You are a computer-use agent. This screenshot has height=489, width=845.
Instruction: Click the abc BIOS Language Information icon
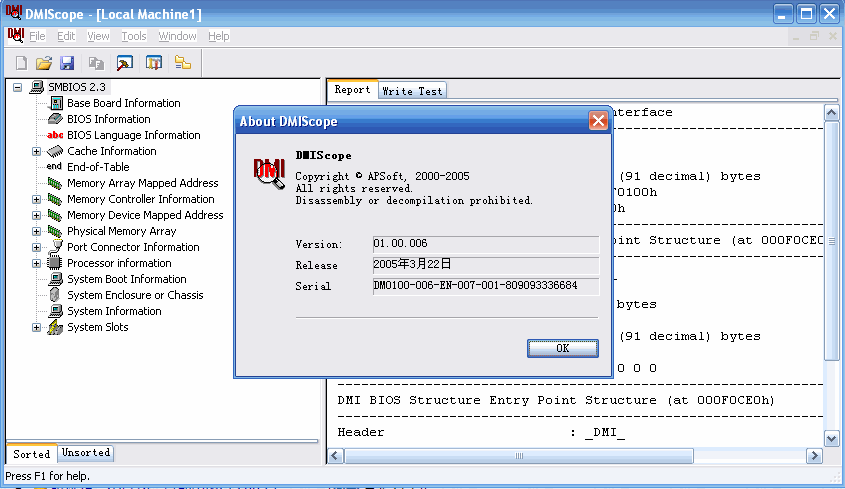[x=55, y=135]
